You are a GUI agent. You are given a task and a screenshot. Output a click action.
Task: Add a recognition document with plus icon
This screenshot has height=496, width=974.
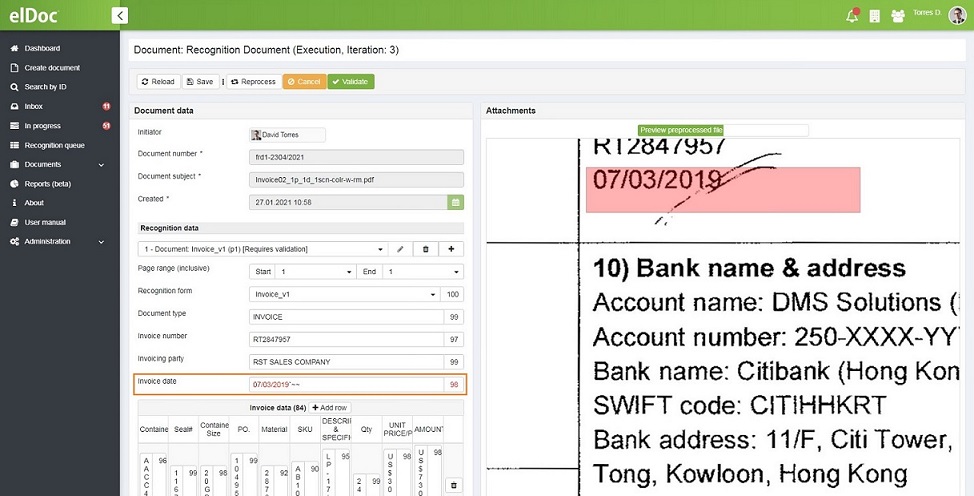click(451, 249)
